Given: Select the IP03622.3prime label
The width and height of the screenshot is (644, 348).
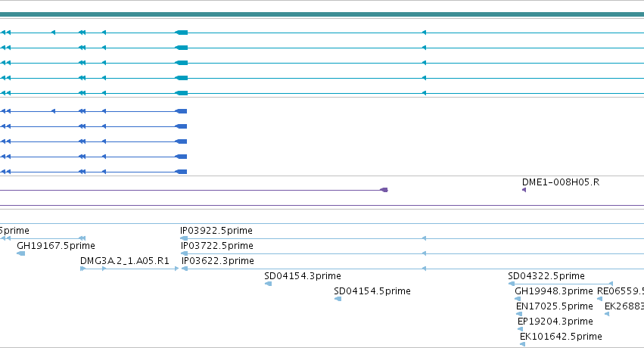Looking at the screenshot, I should [218, 261].
